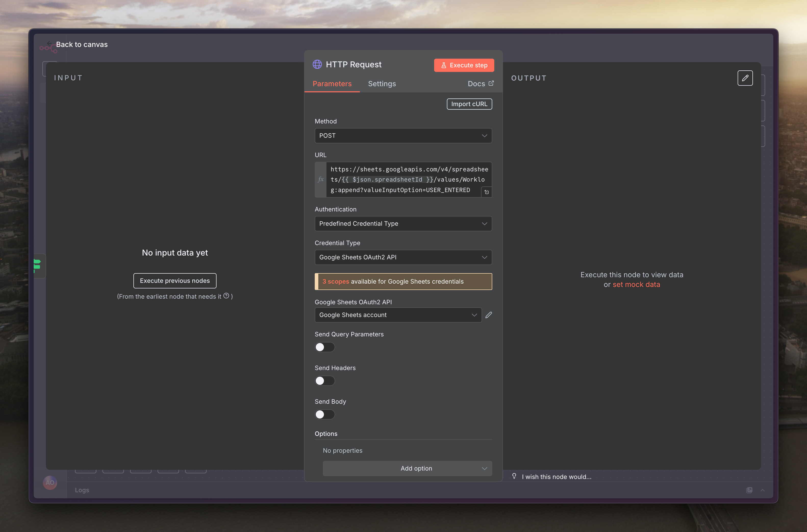Image resolution: width=807 pixels, height=532 pixels.
Task: Expand logs panel chevron
Action: pyautogui.click(x=762, y=490)
